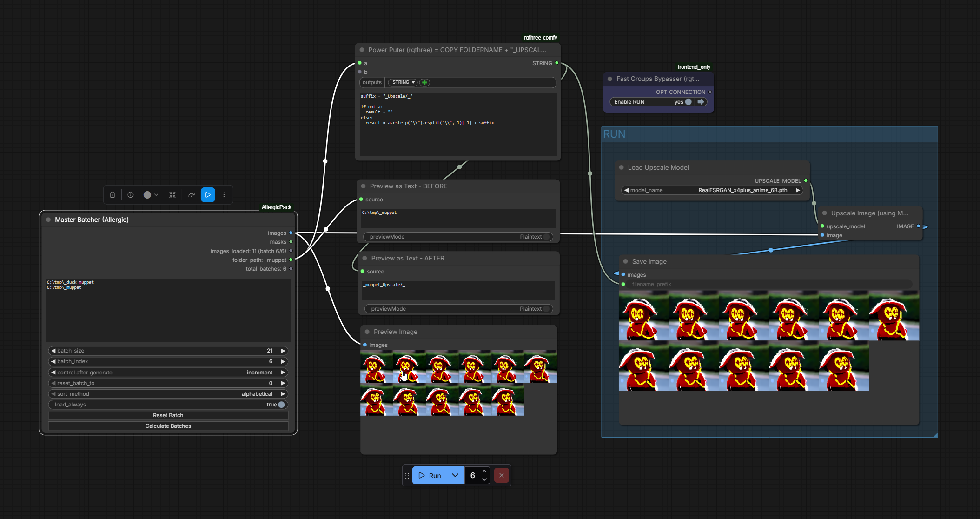Viewport: 980px width, 519px height.
Task: Grab the queue bar drag handle dots
Action: (407, 475)
